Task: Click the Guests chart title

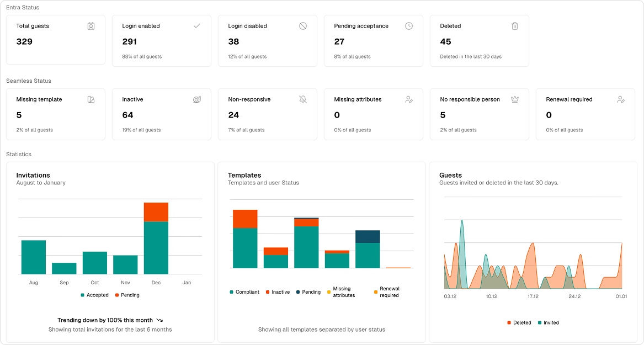Action: [450, 175]
